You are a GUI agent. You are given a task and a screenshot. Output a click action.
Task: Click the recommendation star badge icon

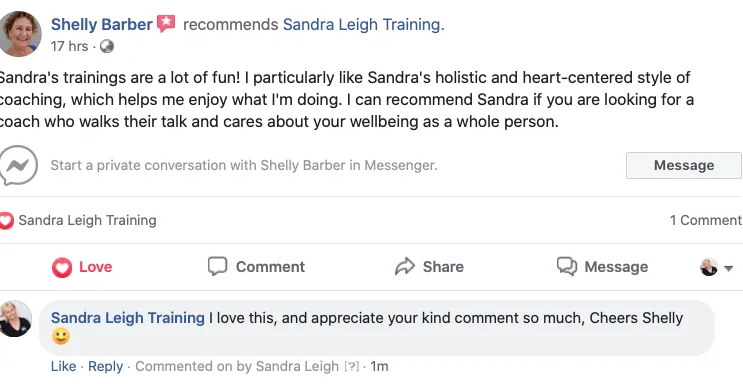[166, 23]
